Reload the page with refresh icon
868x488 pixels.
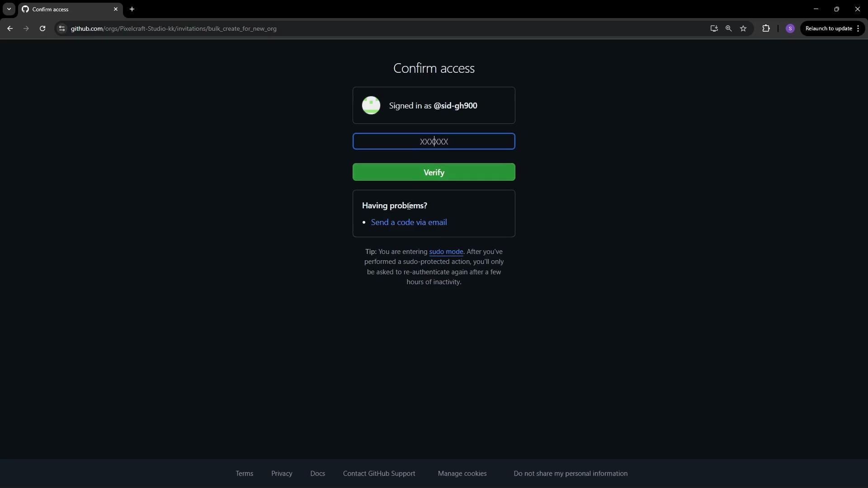pos(42,28)
